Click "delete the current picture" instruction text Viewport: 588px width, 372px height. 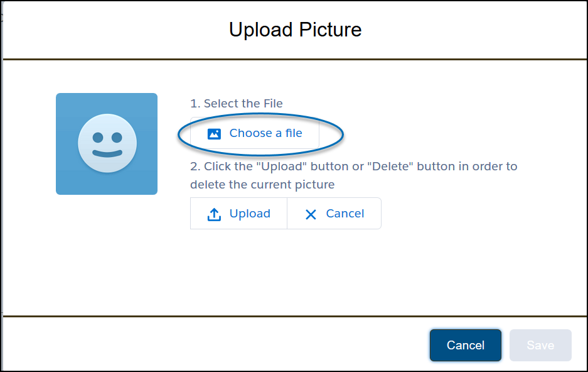point(262,185)
